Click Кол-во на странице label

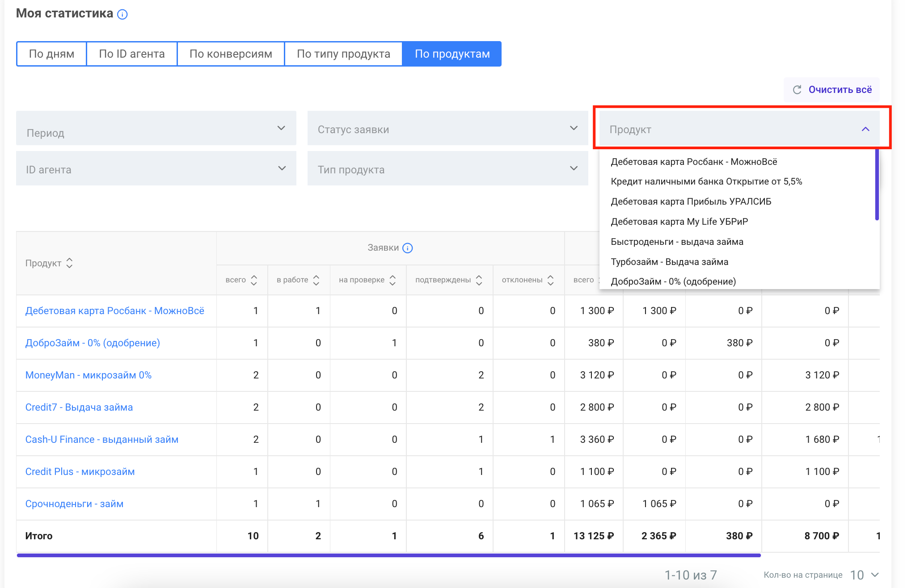click(803, 575)
